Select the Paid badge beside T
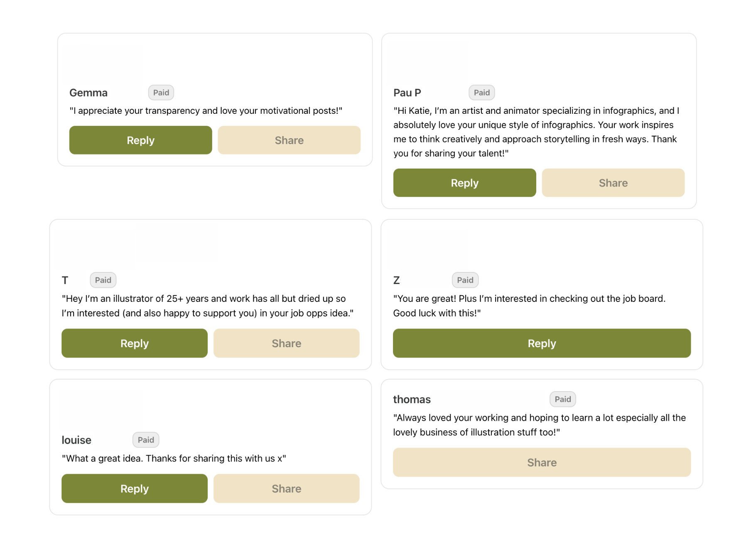The image size is (756, 544). point(103,280)
